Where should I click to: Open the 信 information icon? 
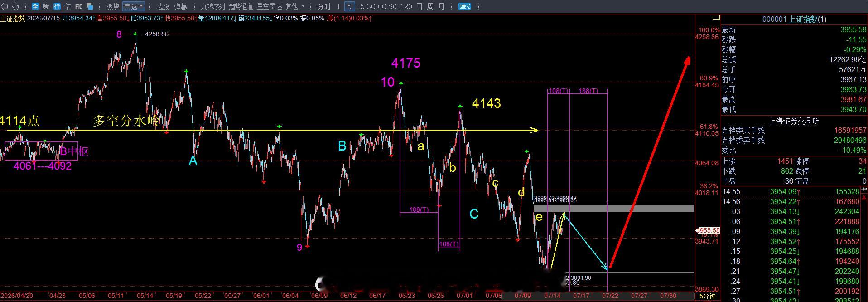click(68, 6)
